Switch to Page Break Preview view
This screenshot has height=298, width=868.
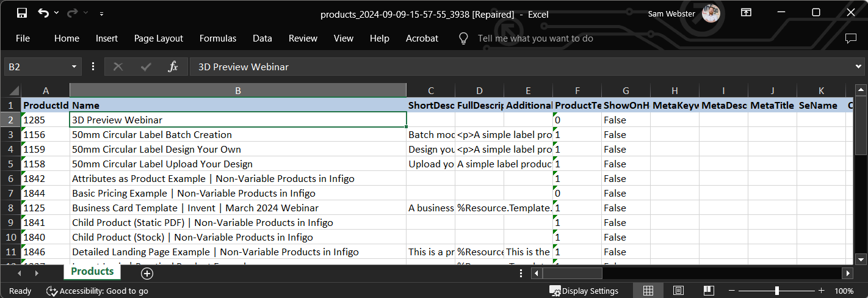[708, 291]
